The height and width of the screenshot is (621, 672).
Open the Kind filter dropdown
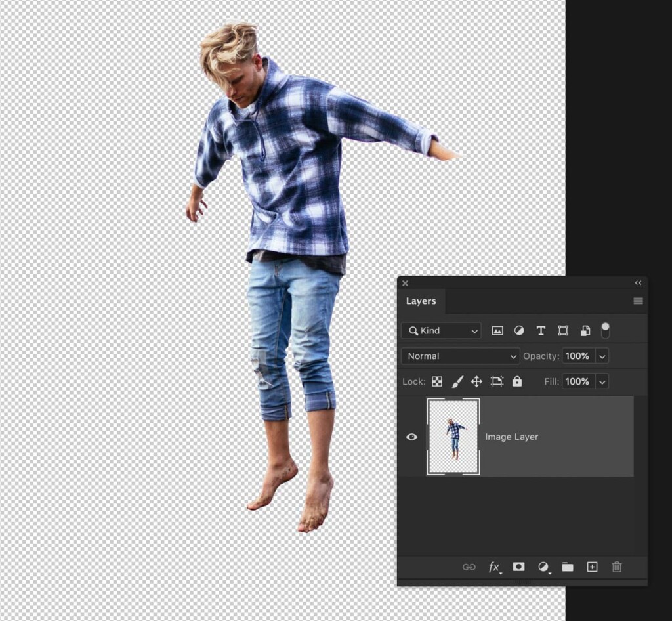(441, 330)
